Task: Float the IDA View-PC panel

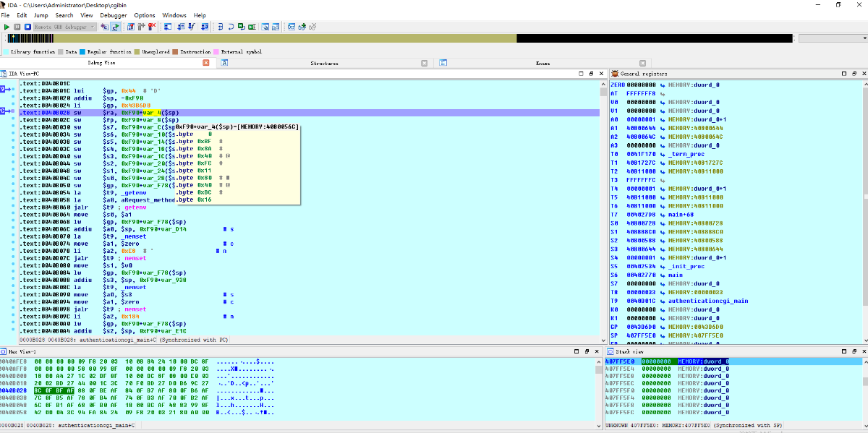Action: coord(590,74)
